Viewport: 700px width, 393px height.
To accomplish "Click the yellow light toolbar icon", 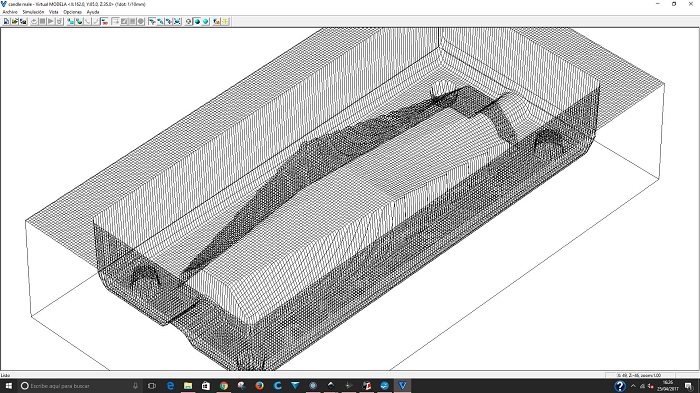I will click(x=225, y=21).
